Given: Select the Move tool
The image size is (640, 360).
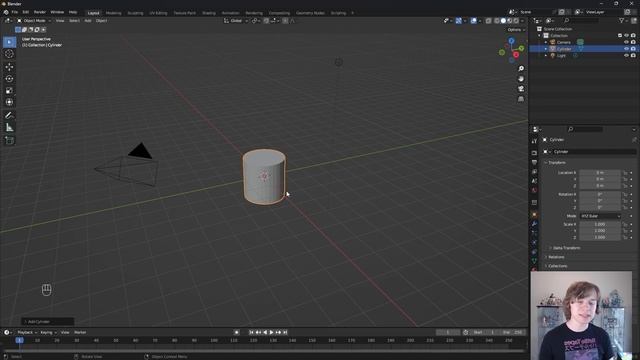Looking at the screenshot, I should pos(9,67).
